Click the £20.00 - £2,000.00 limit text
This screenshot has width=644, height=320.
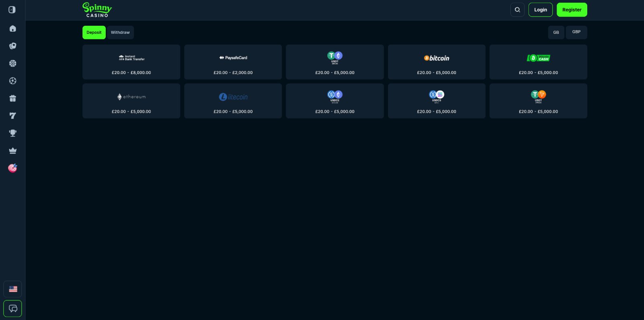point(233,73)
